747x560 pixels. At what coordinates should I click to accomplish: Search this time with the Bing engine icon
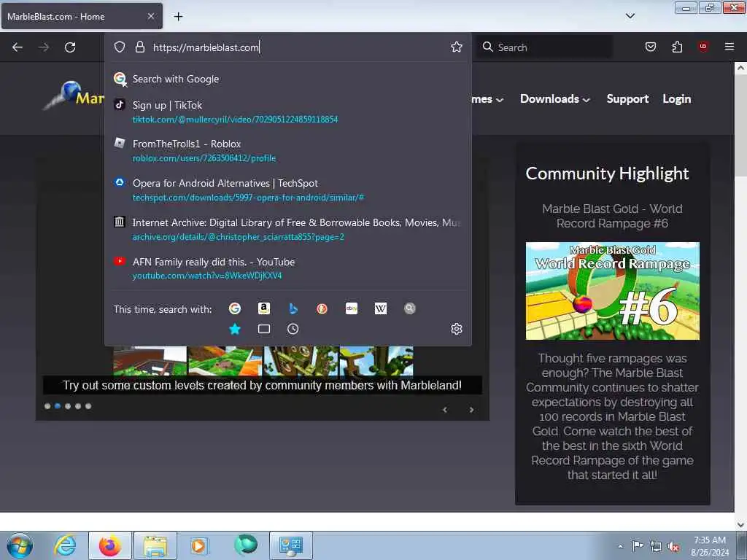[293, 308]
